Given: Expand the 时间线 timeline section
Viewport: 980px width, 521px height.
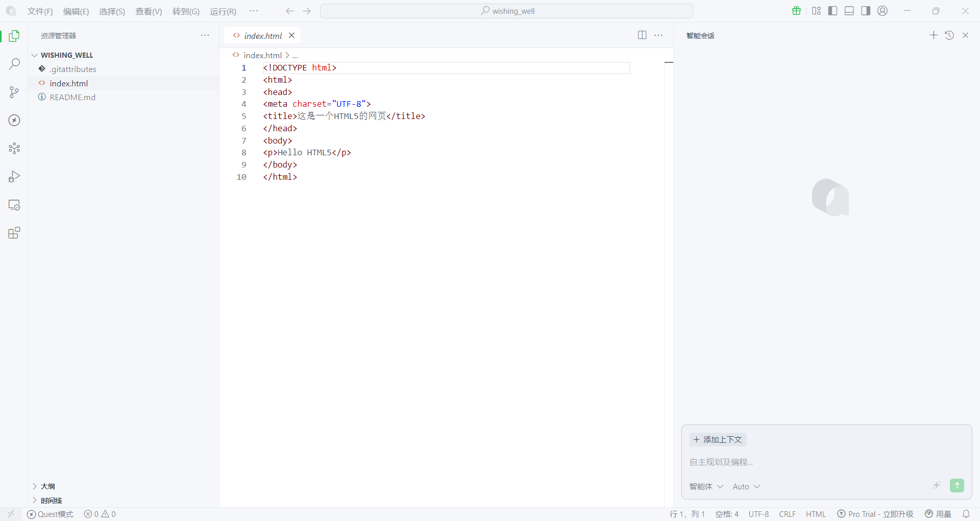Looking at the screenshot, I should point(51,501).
